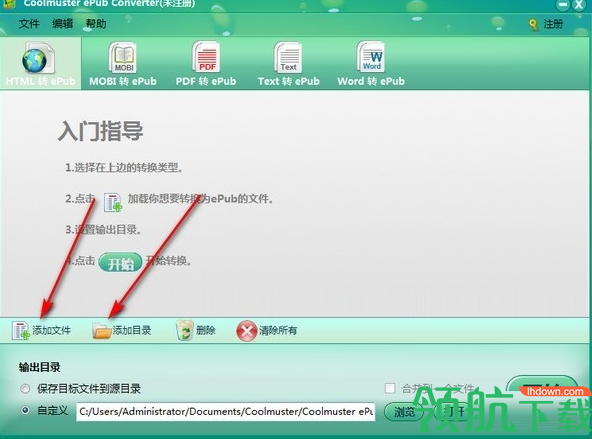Close the Coolmuster window
Viewport: 592px width, 439px height.
[x=579, y=5]
